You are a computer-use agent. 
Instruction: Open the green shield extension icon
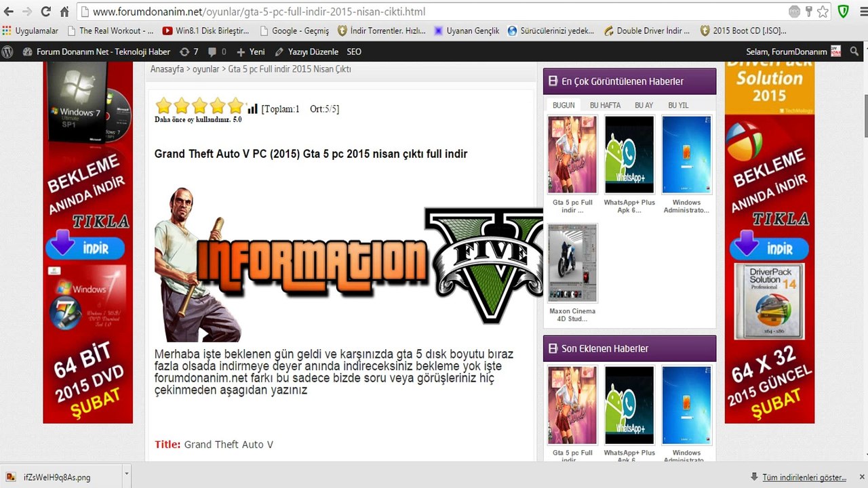(x=844, y=12)
